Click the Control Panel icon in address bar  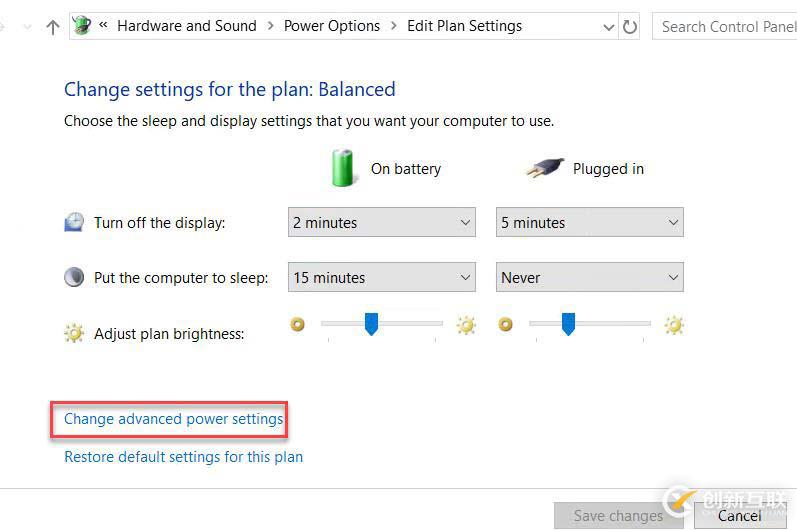(81, 25)
